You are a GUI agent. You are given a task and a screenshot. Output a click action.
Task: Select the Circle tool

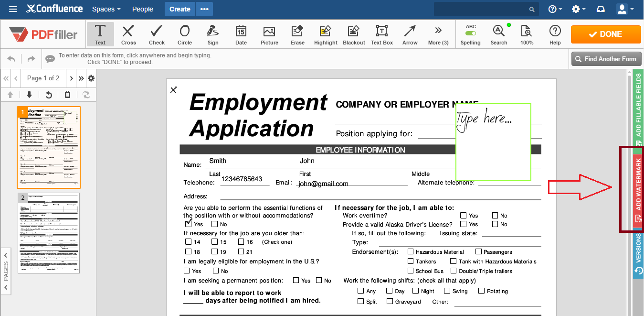pyautogui.click(x=185, y=34)
